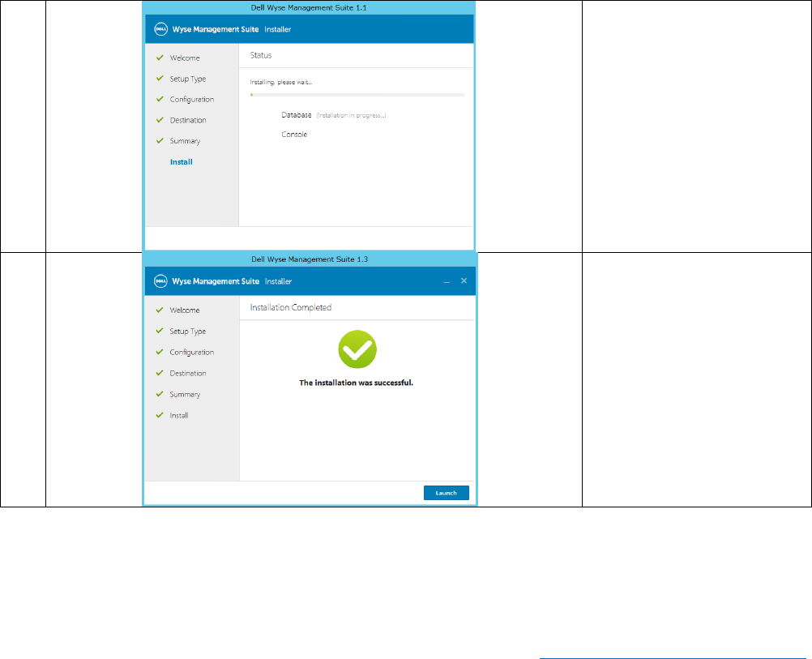Select the Configuration step in the 1.3 installer

tap(191, 353)
